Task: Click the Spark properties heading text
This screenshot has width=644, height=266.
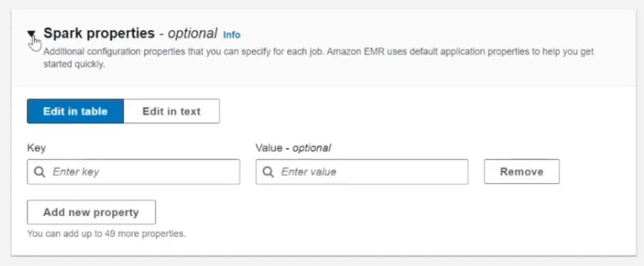Action: [99, 33]
